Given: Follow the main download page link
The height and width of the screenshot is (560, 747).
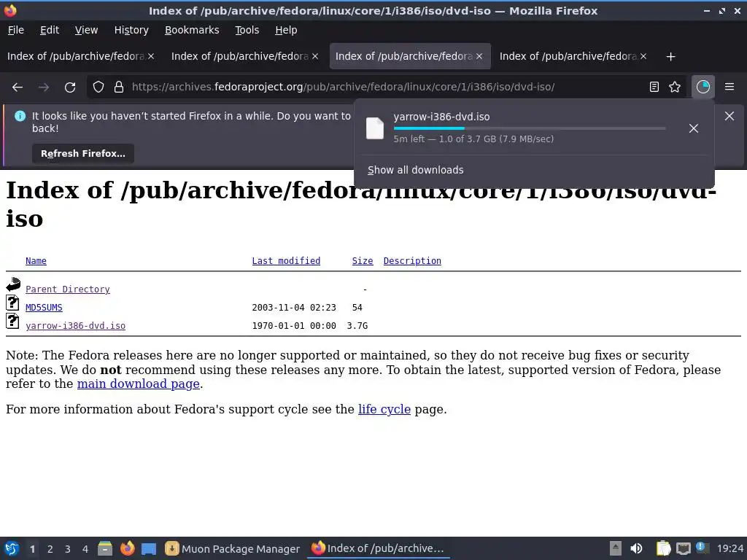Looking at the screenshot, I should tap(138, 384).
